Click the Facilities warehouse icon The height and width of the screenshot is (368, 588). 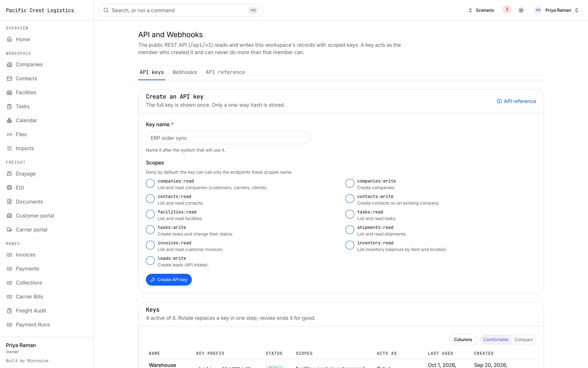(x=9, y=93)
